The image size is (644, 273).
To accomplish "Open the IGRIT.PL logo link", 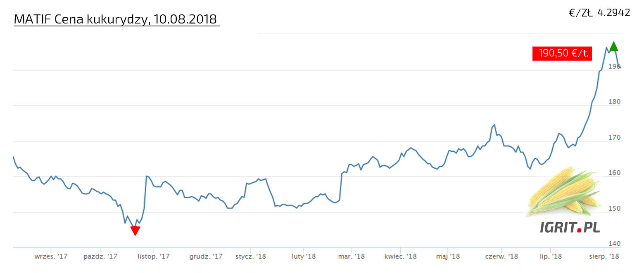I will (x=570, y=227).
